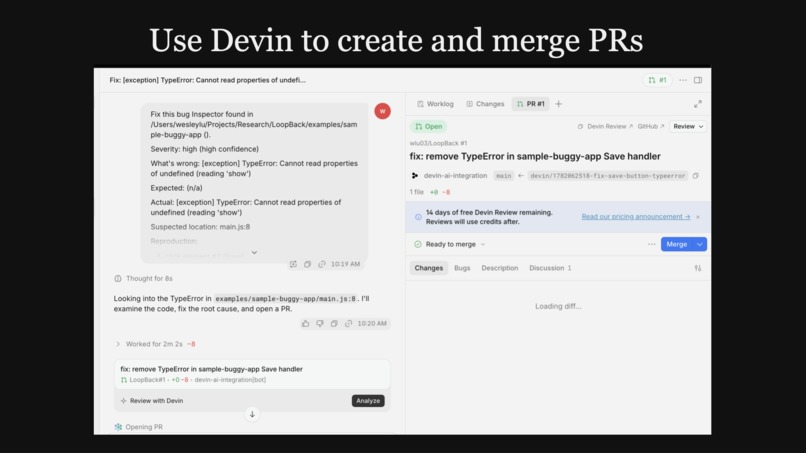Click the Analyze button

pyautogui.click(x=368, y=401)
